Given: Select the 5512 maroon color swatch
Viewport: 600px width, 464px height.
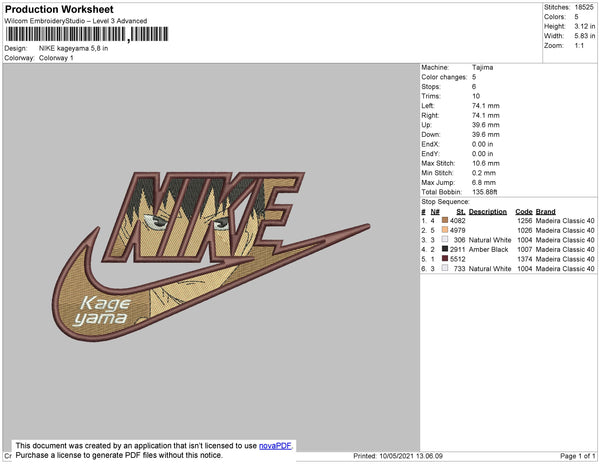Looking at the screenshot, I should click(x=445, y=259).
